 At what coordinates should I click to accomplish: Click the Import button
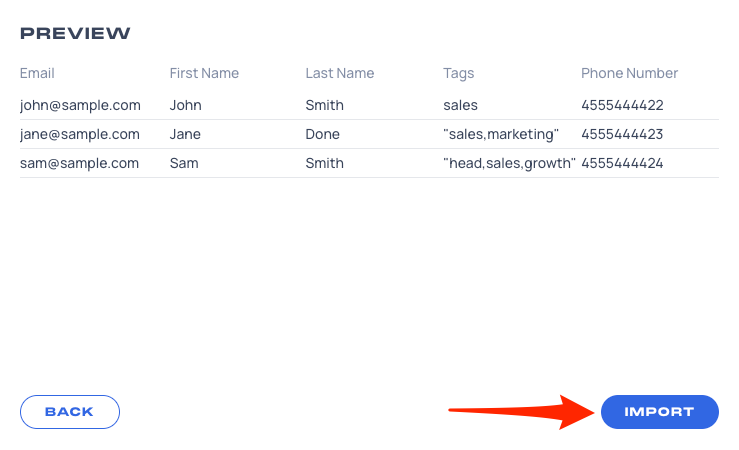659,412
